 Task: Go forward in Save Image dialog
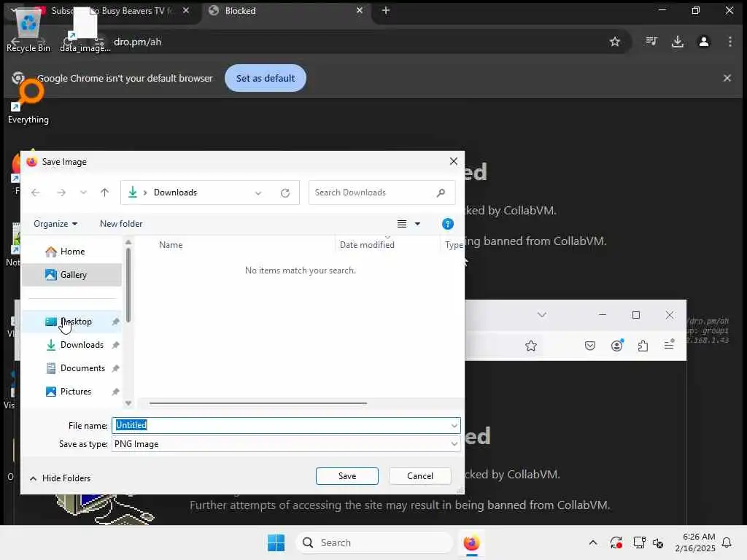61,192
